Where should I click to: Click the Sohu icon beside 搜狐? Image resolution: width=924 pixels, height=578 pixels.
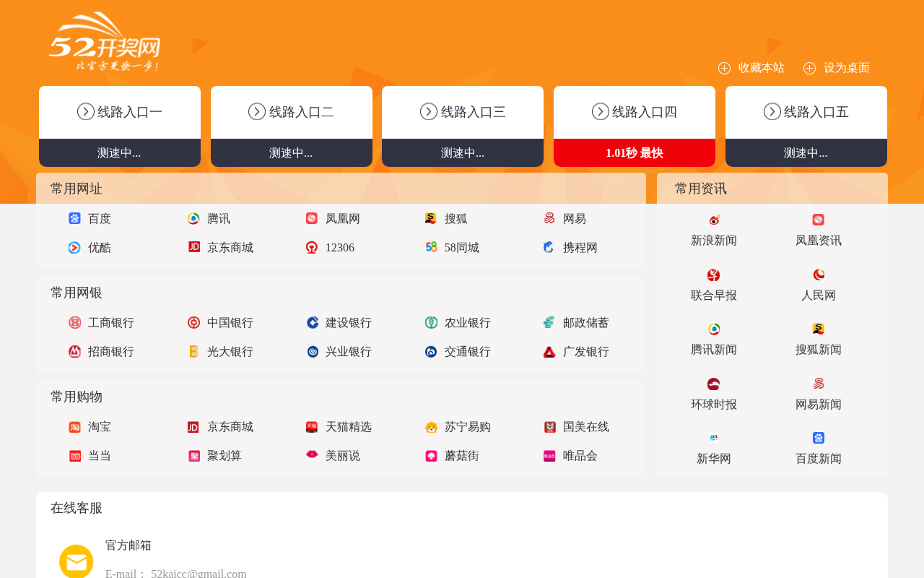tap(431, 218)
